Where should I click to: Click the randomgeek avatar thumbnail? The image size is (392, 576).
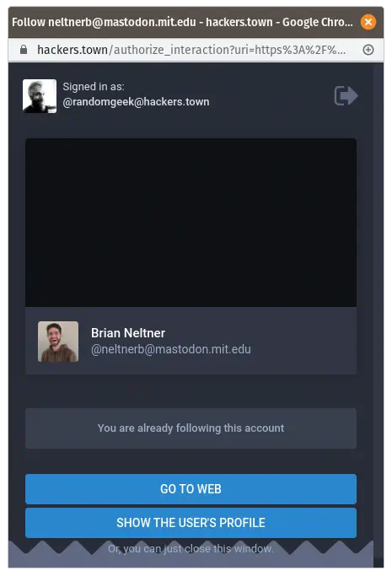[x=40, y=96]
